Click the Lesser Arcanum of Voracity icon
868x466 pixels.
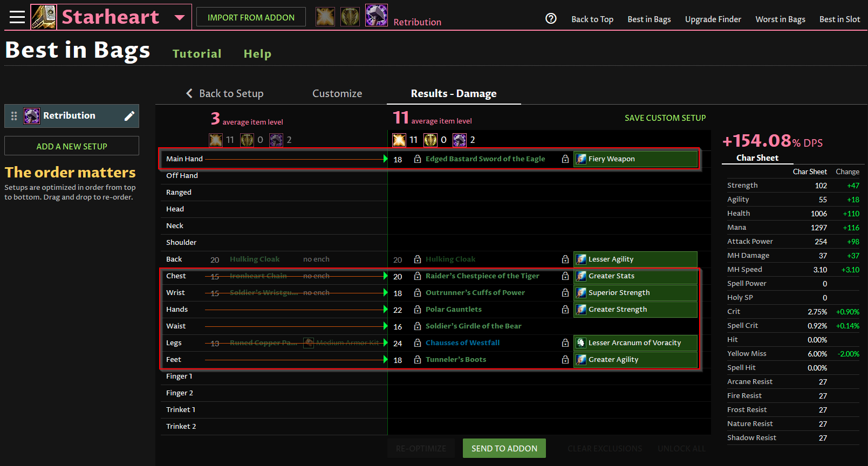tap(581, 343)
